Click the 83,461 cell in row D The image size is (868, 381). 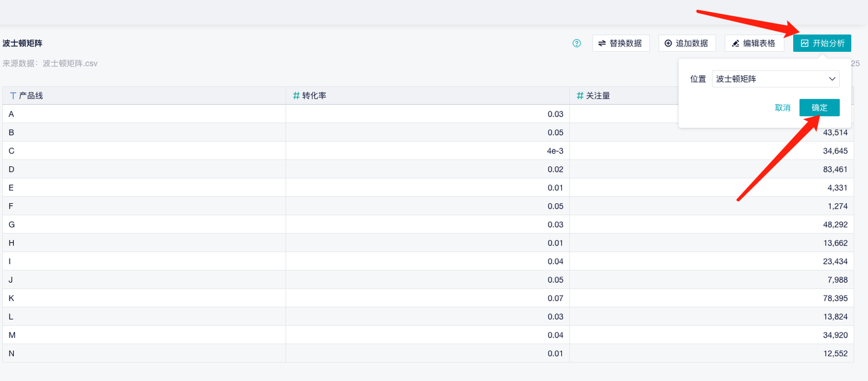(x=835, y=169)
